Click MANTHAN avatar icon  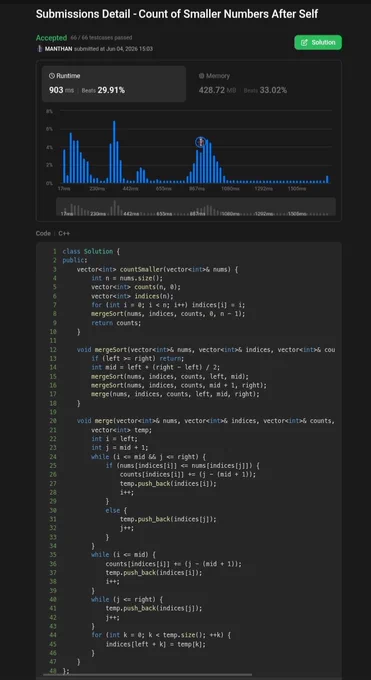[x=39, y=49]
